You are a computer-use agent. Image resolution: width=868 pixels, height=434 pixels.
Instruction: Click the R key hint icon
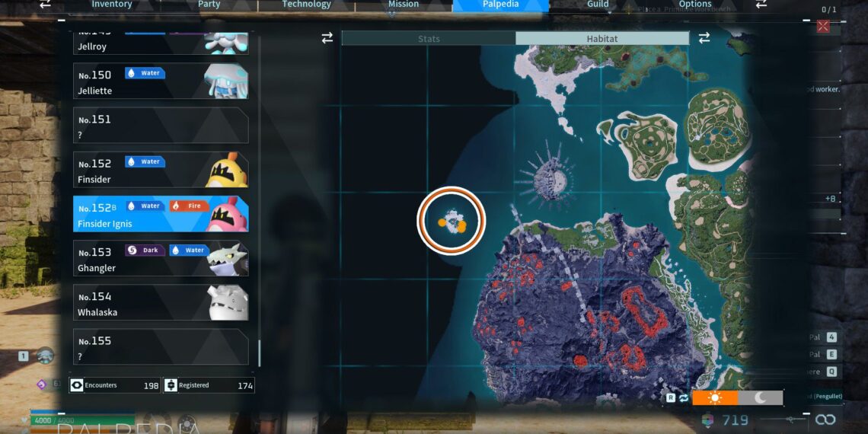coord(671,397)
